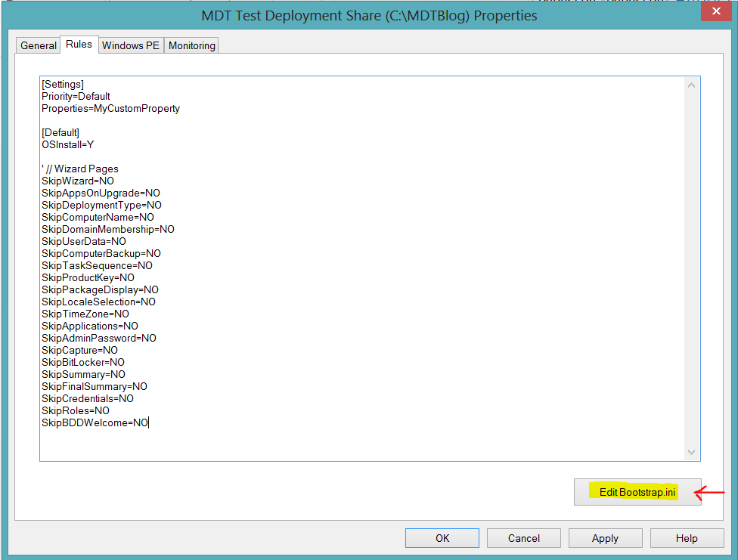Click the SkipDeploymentType=NO line
This screenshot has height=560, width=738.
101,206
